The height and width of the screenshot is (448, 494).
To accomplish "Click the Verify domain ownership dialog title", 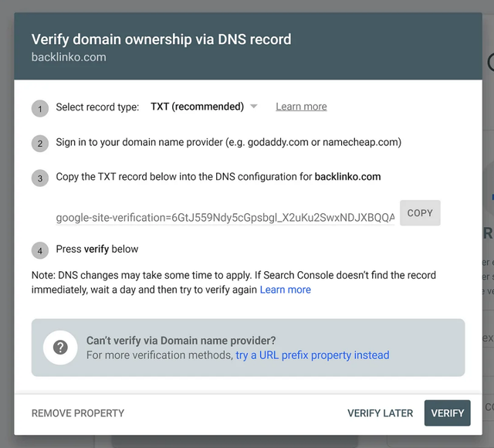I will 161,39.
